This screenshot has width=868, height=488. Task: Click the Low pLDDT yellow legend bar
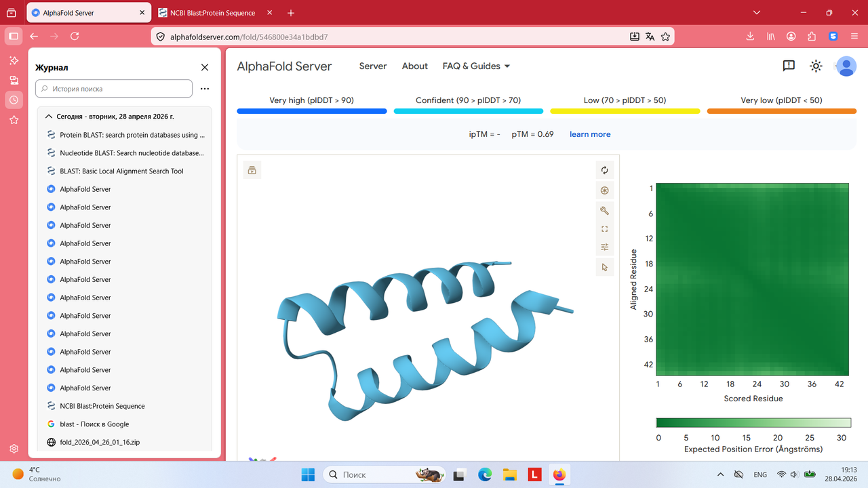click(625, 111)
